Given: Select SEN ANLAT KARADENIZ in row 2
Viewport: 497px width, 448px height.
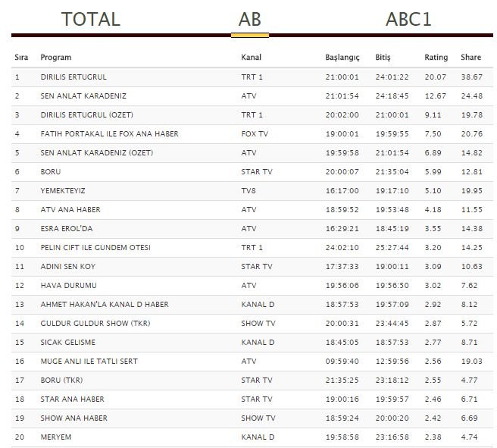Looking at the screenshot, I should pos(83,96).
